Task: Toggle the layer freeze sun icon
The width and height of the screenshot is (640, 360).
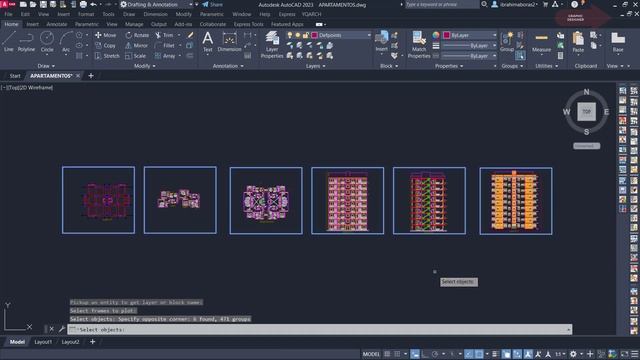Action: pos(298,35)
